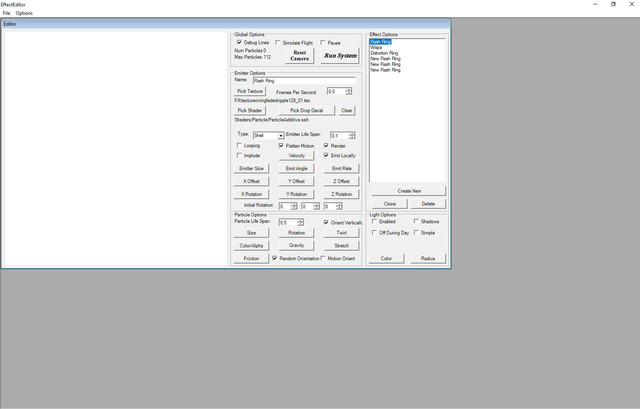Click the Gravity button
This screenshot has height=409, width=640.
[x=296, y=245]
